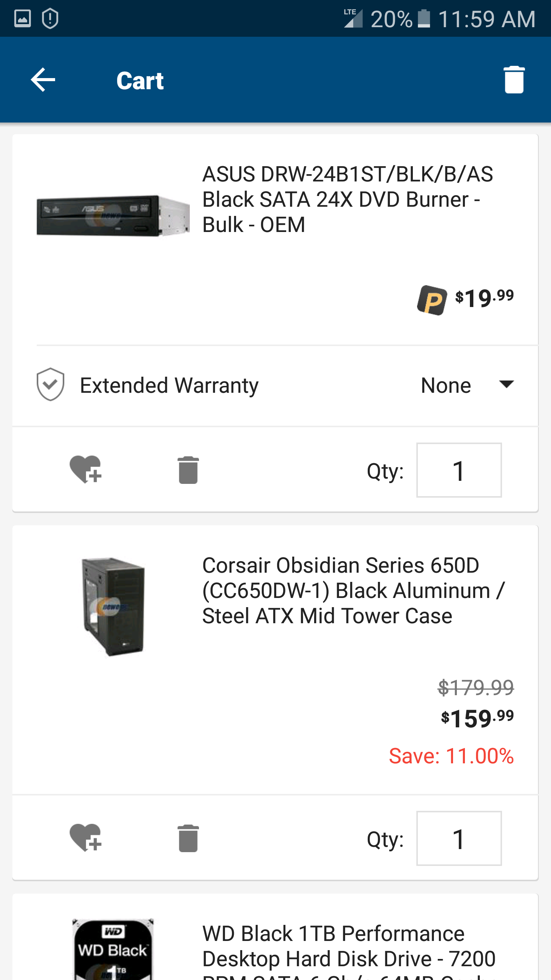Tap the back arrow in Cart header
Image resolution: width=551 pixels, height=980 pixels.
tap(43, 80)
